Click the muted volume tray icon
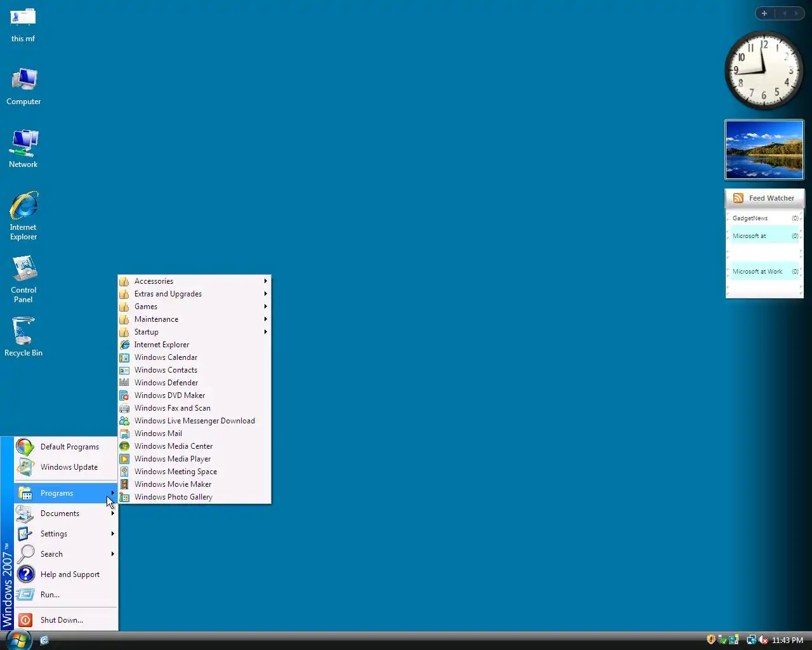This screenshot has width=812, height=650. (x=763, y=640)
